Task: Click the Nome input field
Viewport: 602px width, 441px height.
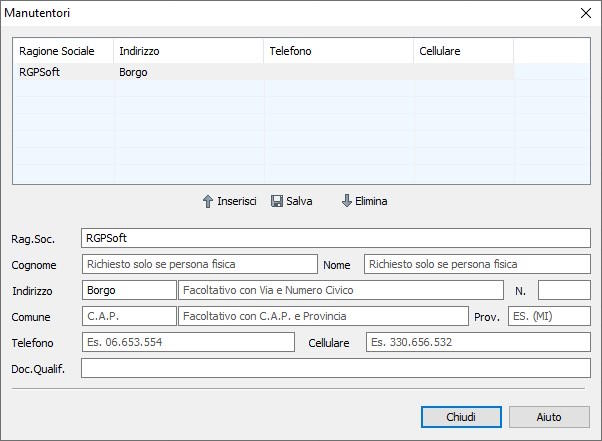Action: [x=476, y=265]
